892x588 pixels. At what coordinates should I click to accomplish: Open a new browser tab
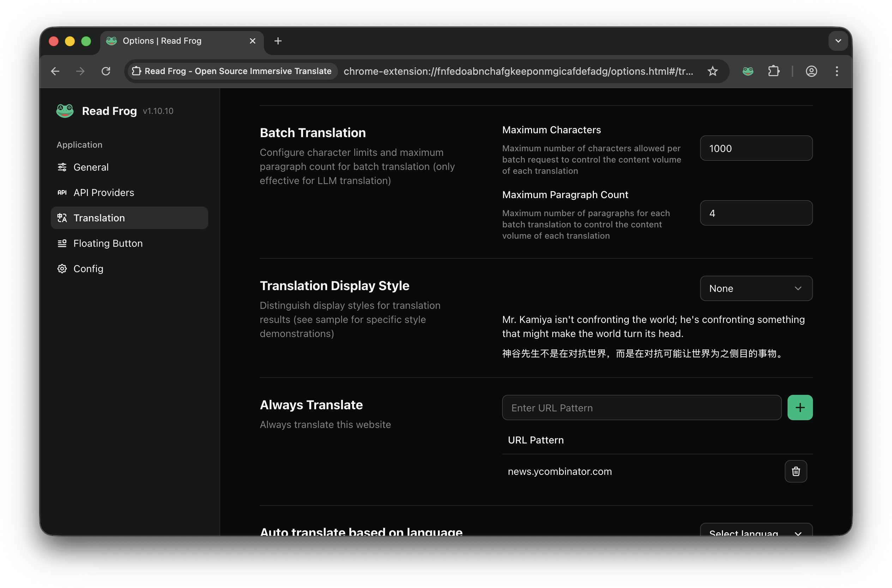(278, 41)
